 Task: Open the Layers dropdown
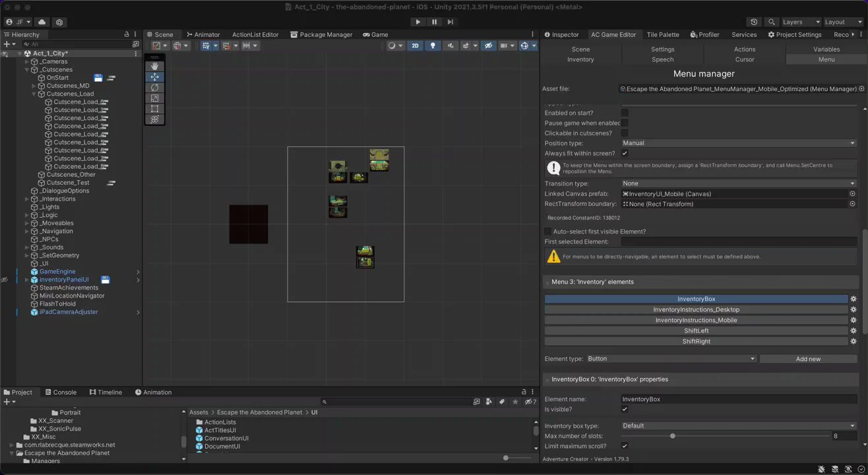tap(801, 22)
